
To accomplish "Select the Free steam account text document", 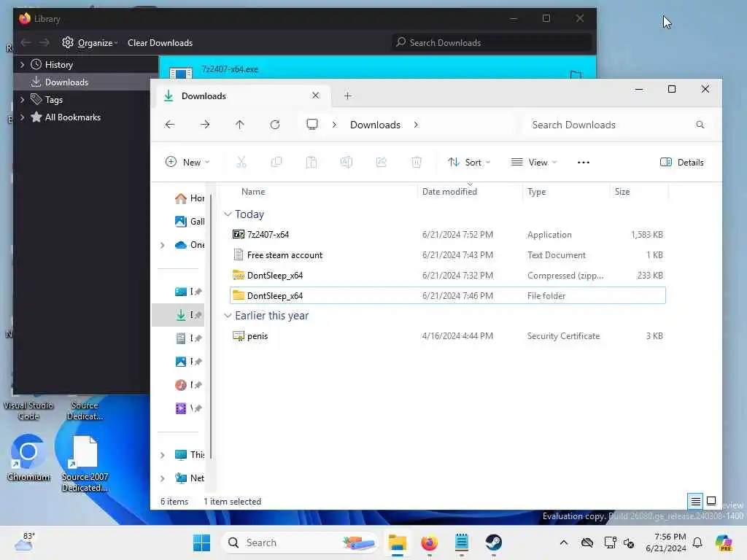I will [447, 254].
